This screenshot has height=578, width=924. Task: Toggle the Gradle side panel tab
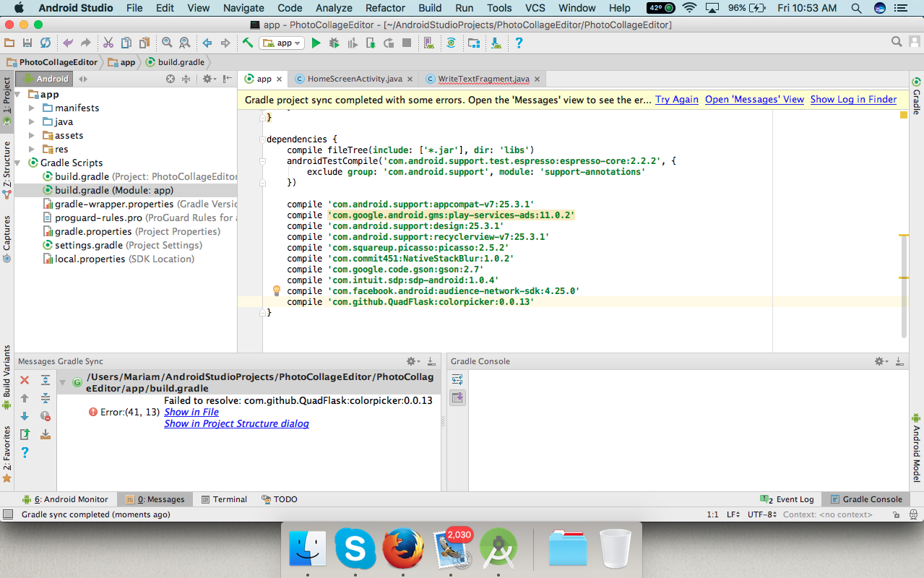[x=916, y=96]
